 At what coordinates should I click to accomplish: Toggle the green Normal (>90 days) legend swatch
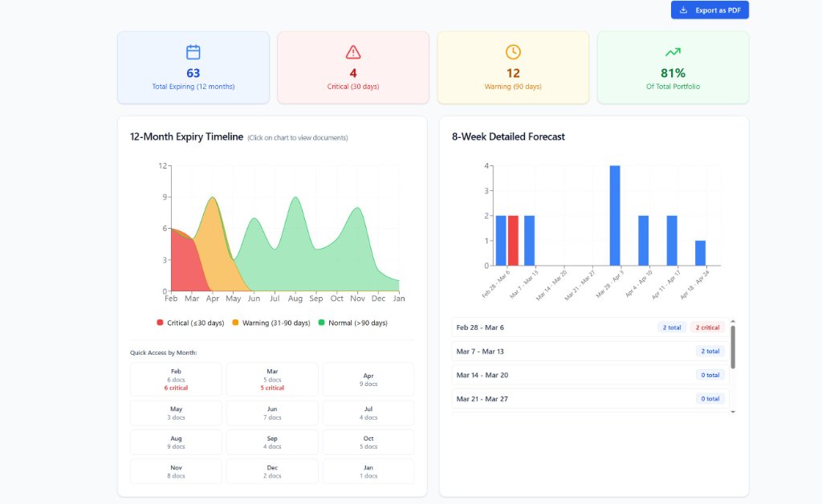coord(321,323)
